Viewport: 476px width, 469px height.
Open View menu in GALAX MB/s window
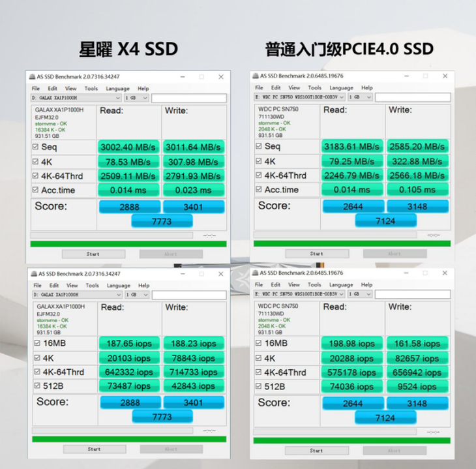point(70,89)
